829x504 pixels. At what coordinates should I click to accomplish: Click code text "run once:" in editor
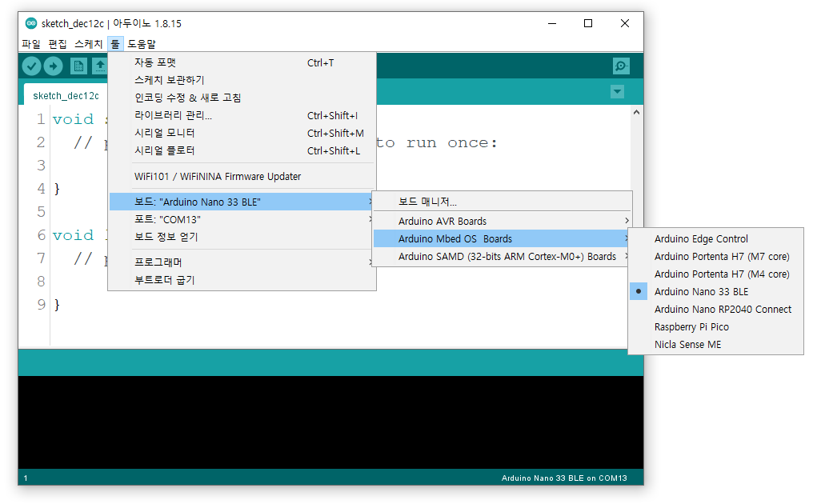pyautogui.click(x=451, y=142)
